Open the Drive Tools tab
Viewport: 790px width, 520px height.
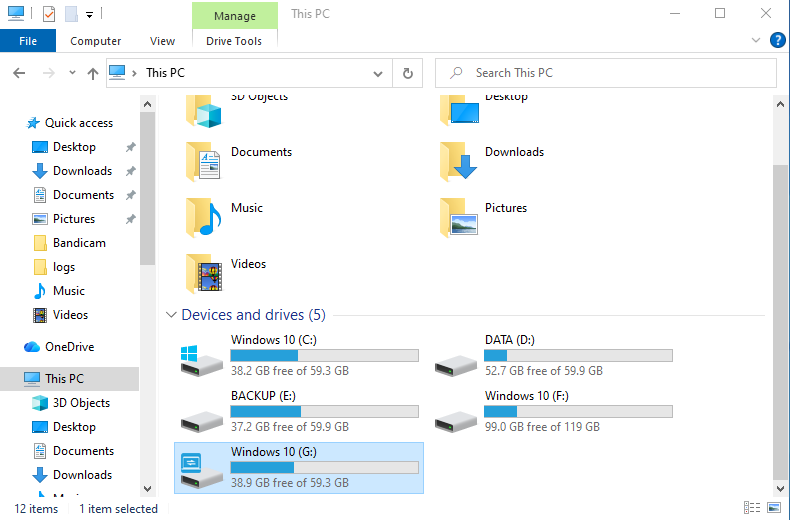click(234, 41)
